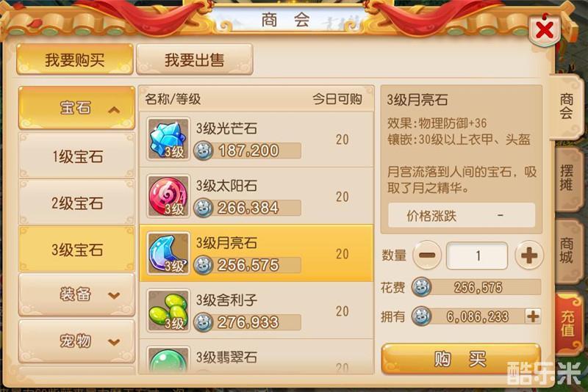The image size is (588, 392).
Task: Expand the 装备 category
Action: tap(77, 294)
